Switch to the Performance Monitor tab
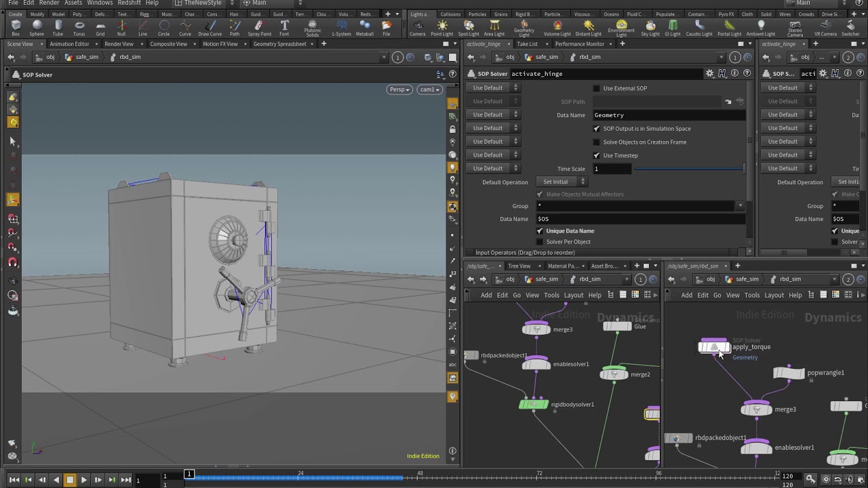 (579, 44)
